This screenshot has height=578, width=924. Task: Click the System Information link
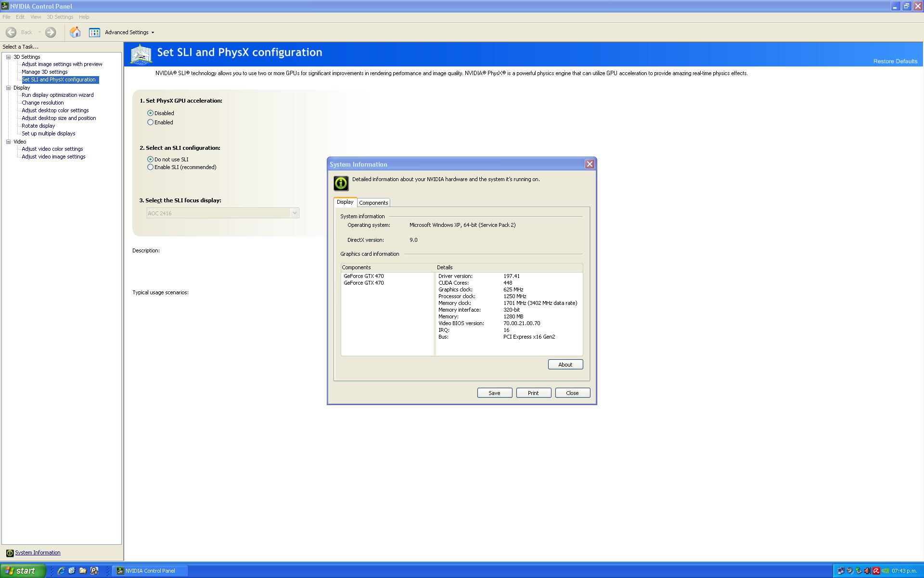tap(38, 552)
